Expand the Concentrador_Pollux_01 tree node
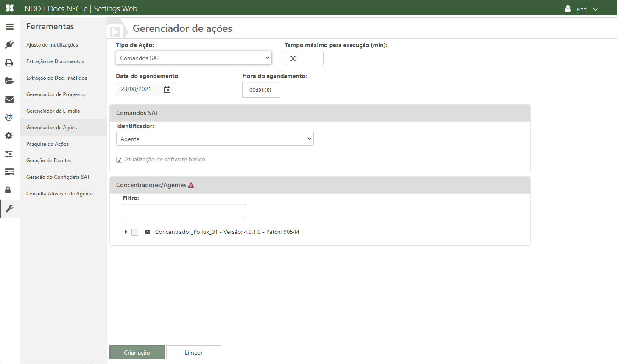 pos(126,232)
